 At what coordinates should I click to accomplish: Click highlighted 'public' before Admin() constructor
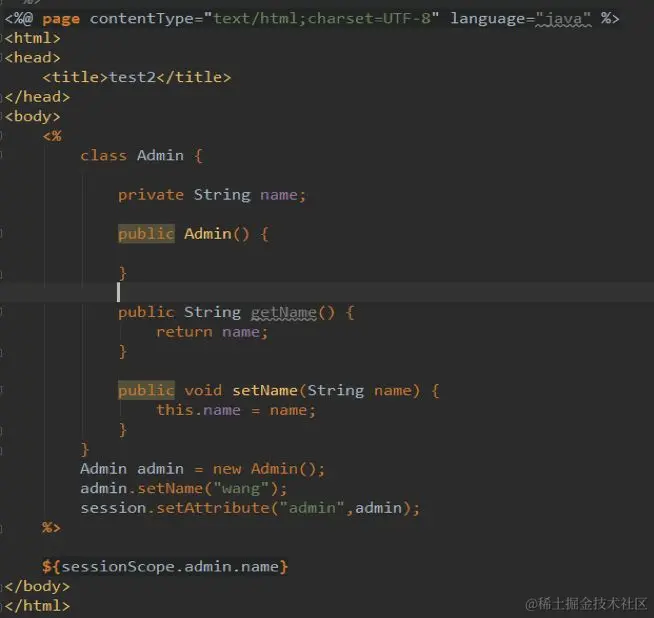[x=146, y=234]
